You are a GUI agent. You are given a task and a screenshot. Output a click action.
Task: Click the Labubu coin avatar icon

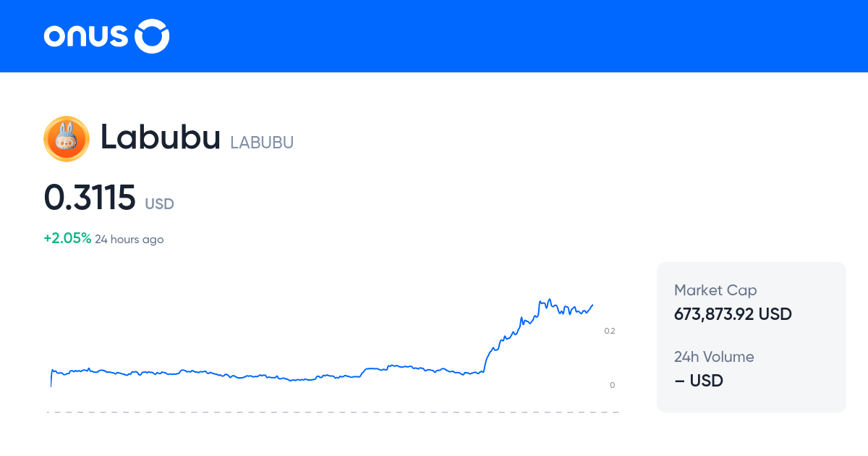click(x=67, y=139)
